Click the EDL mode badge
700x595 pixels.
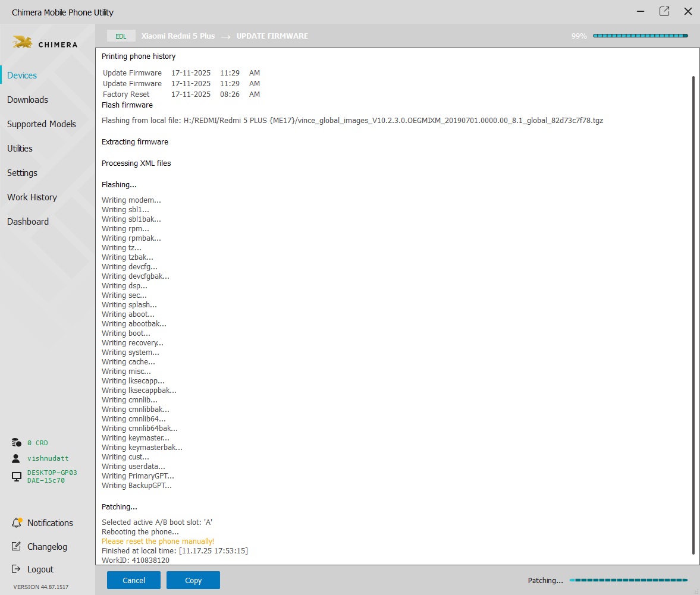click(x=121, y=36)
